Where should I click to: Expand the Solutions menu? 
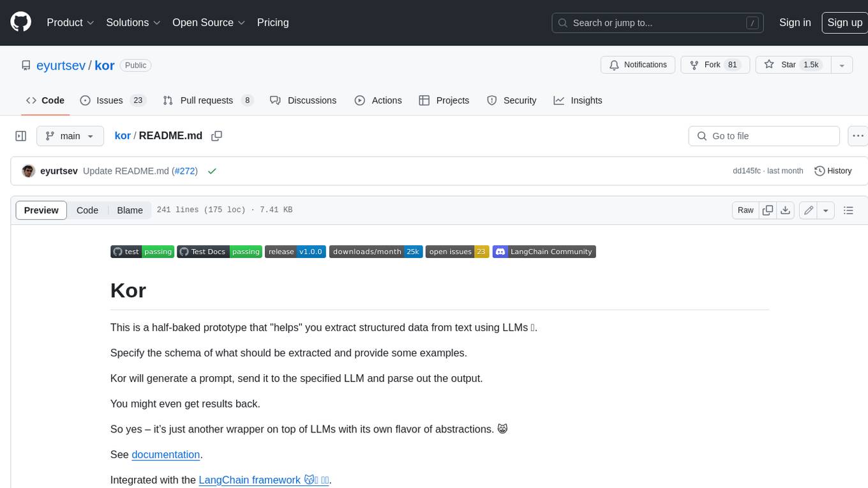tap(133, 22)
